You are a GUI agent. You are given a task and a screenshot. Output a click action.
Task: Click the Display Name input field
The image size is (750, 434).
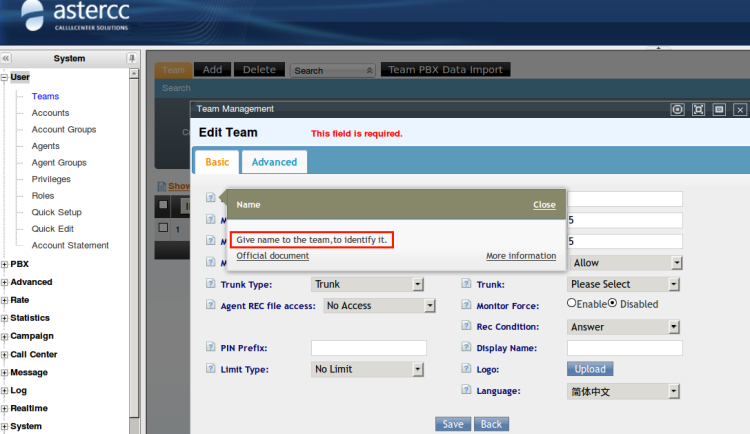(x=624, y=348)
